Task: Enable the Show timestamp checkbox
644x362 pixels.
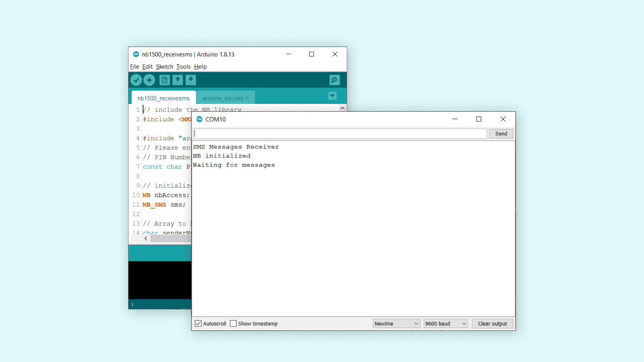Action: click(x=233, y=323)
